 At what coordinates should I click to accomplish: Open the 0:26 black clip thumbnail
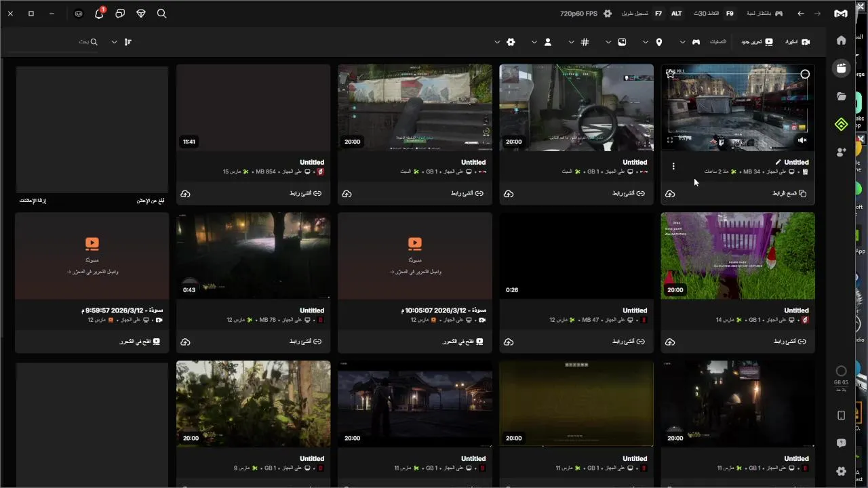point(576,256)
